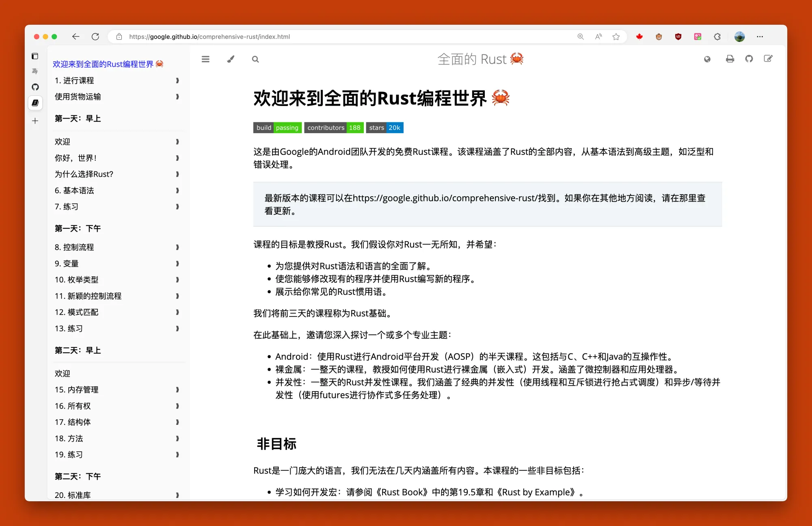Click the print book icon

click(730, 59)
